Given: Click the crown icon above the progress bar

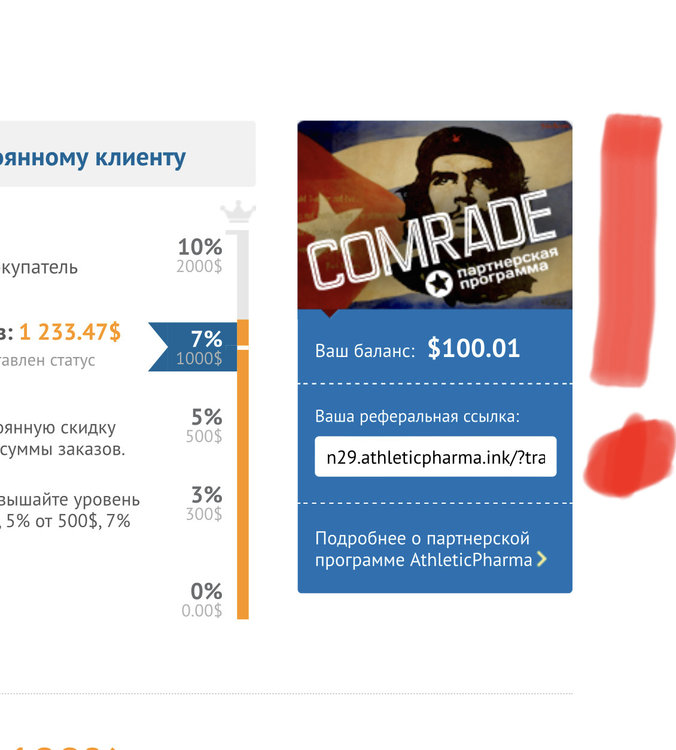Looking at the screenshot, I should tap(238, 212).
